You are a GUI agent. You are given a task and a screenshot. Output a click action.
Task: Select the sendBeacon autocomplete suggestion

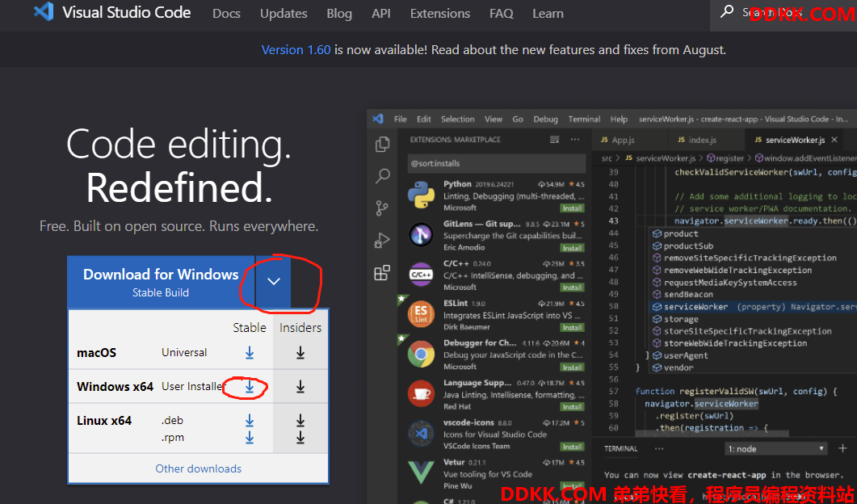point(753,295)
